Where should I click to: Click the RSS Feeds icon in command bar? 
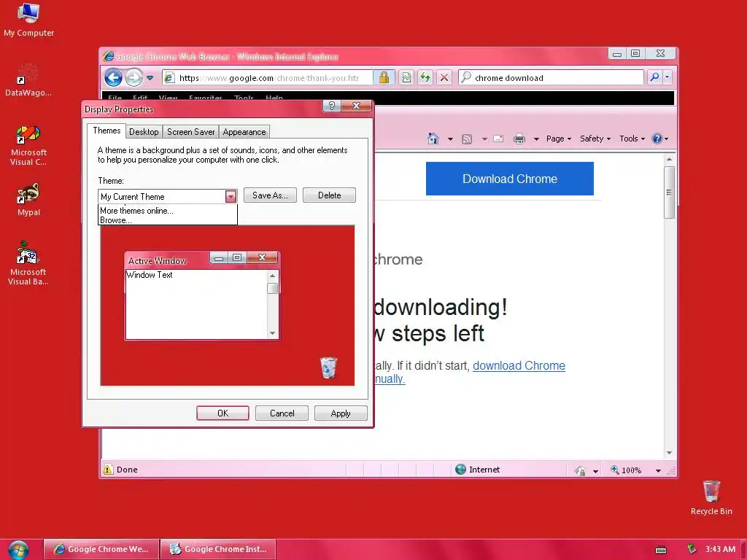pos(467,139)
